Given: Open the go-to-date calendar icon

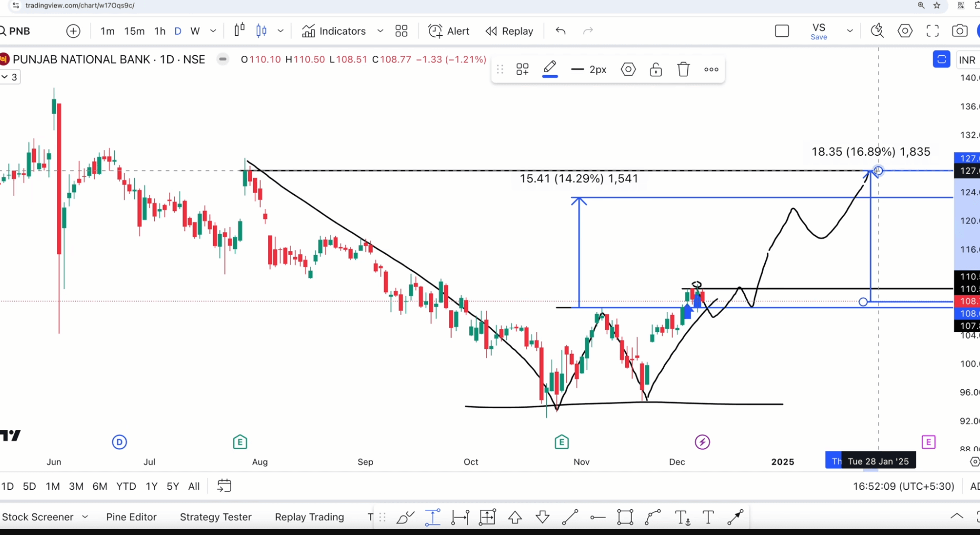Looking at the screenshot, I should point(224,486).
